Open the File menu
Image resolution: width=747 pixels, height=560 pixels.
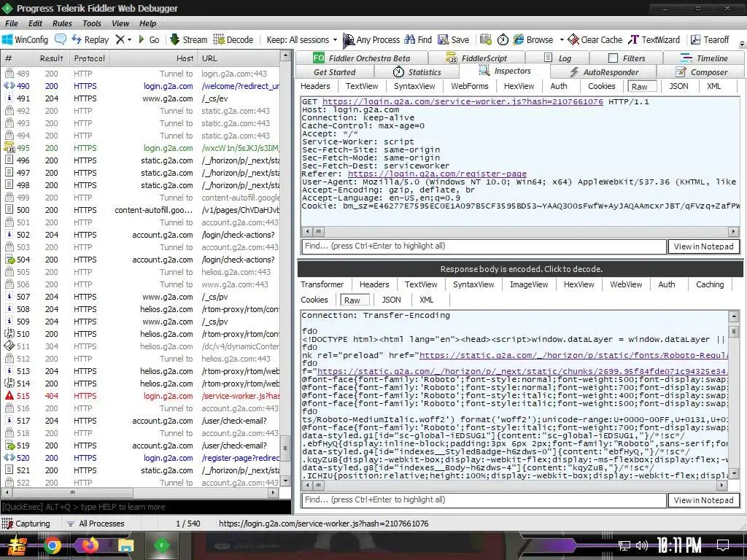[12, 23]
